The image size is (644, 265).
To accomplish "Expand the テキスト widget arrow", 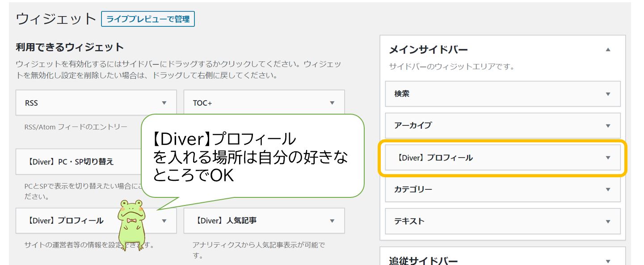I will (608, 221).
